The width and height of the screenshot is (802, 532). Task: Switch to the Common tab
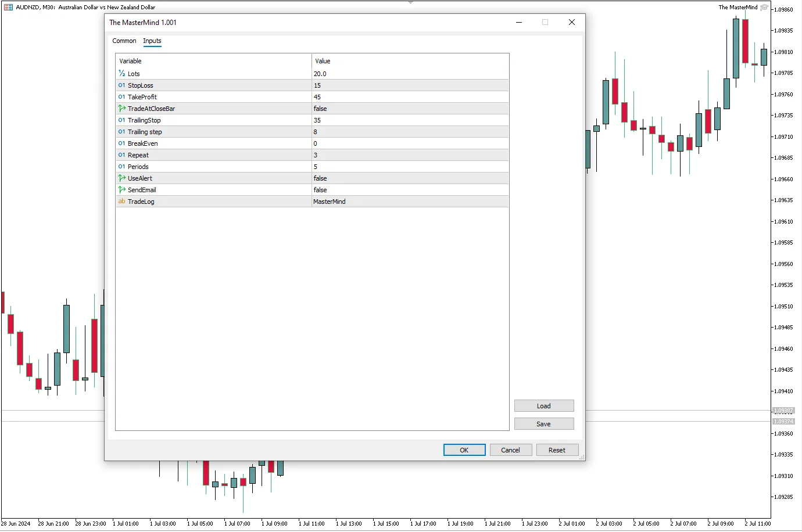pyautogui.click(x=124, y=41)
